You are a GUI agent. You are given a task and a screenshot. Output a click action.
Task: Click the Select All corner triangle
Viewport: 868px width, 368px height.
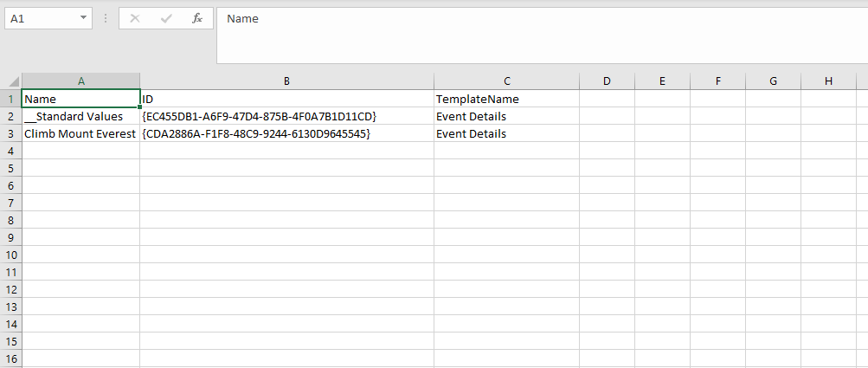[x=11, y=81]
